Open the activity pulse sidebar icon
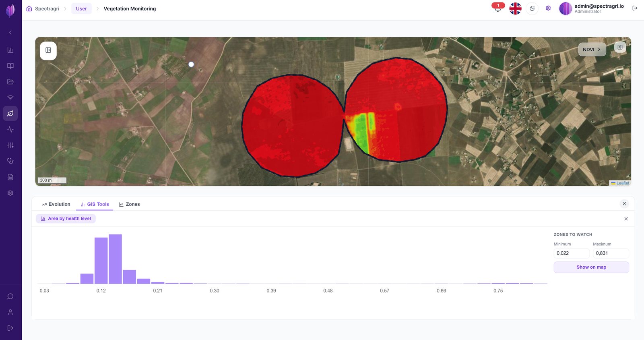 [10, 129]
